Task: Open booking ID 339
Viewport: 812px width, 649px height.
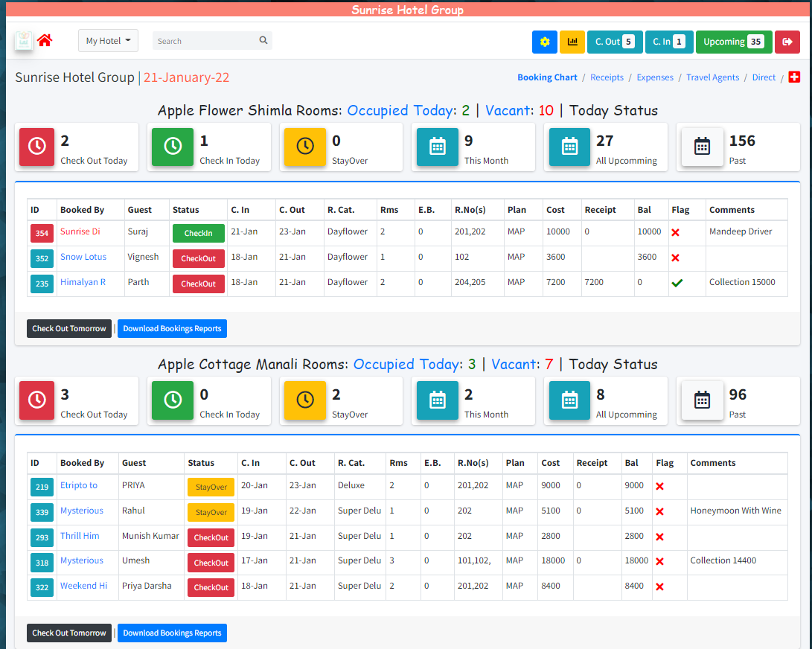Action: (42, 512)
